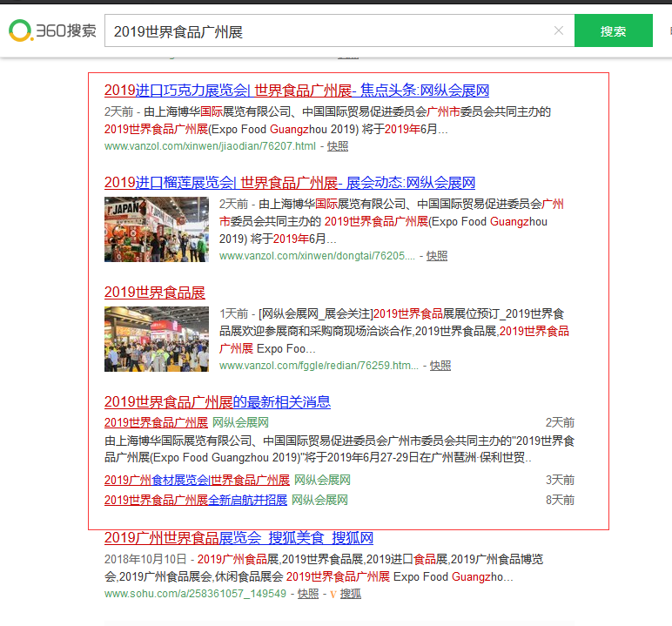The image size is (672, 626).
Task: Open the 2019世界食品展 result title
Action: tap(155, 293)
